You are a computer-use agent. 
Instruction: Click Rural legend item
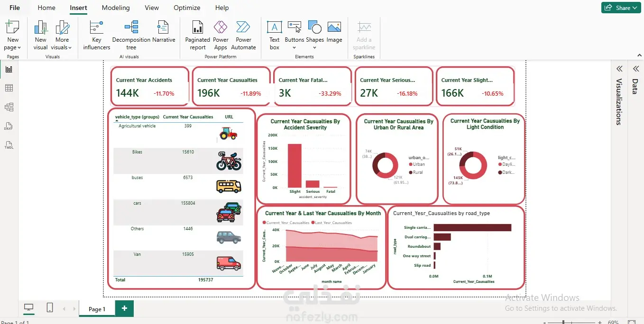coord(416,172)
